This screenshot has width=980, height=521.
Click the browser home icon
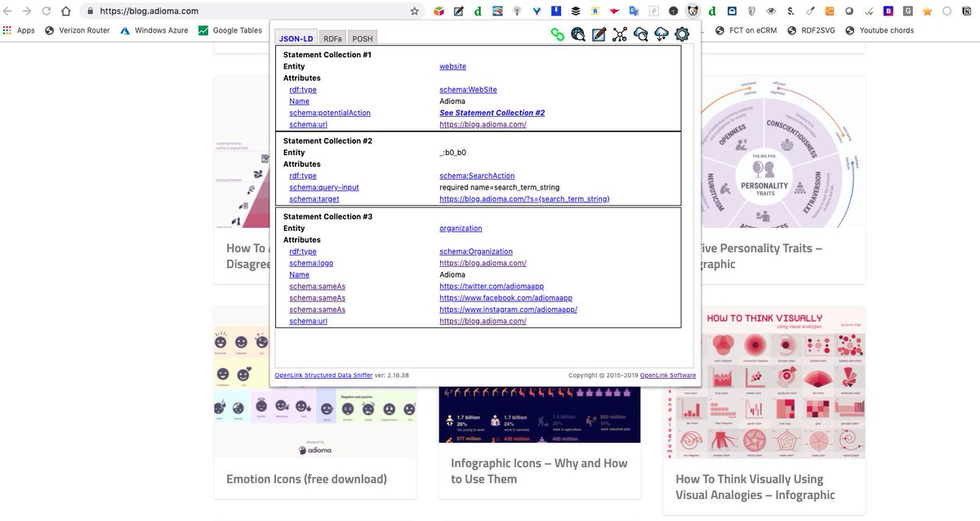point(65,11)
